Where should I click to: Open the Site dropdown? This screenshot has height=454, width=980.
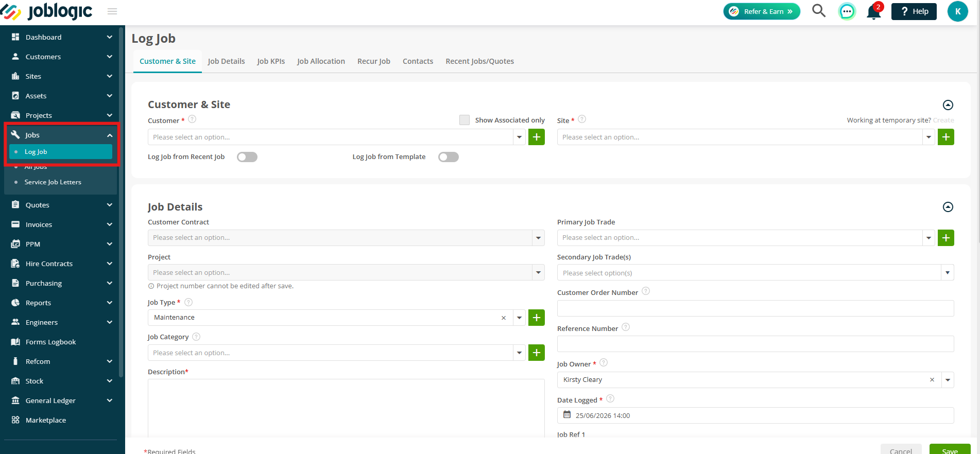(x=746, y=137)
